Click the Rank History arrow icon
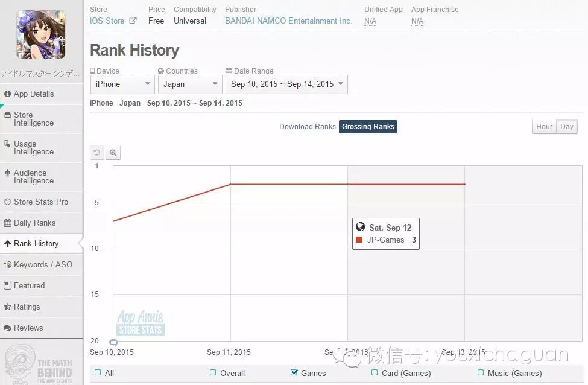Screen dimensions: 588x385 (7, 244)
